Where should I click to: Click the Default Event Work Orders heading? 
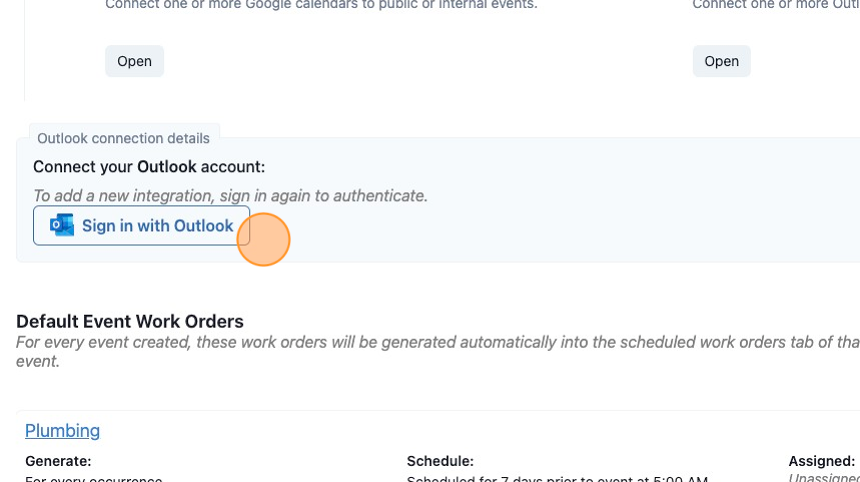point(130,321)
